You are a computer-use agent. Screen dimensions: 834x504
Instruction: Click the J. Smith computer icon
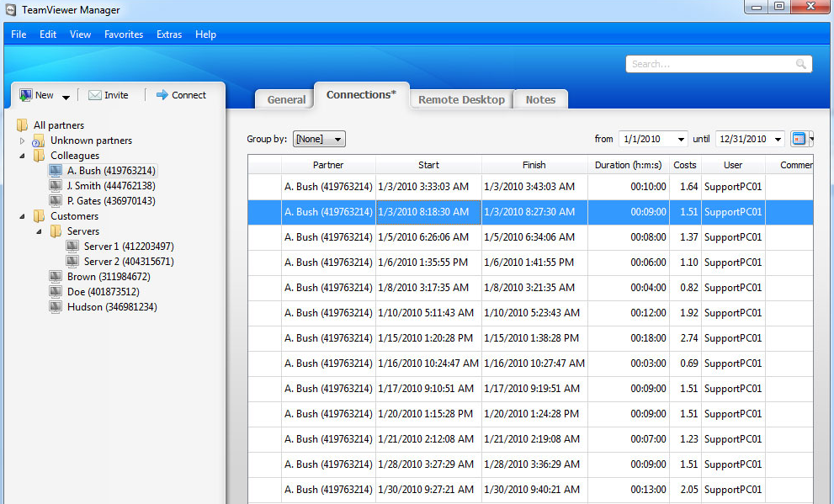(56, 186)
